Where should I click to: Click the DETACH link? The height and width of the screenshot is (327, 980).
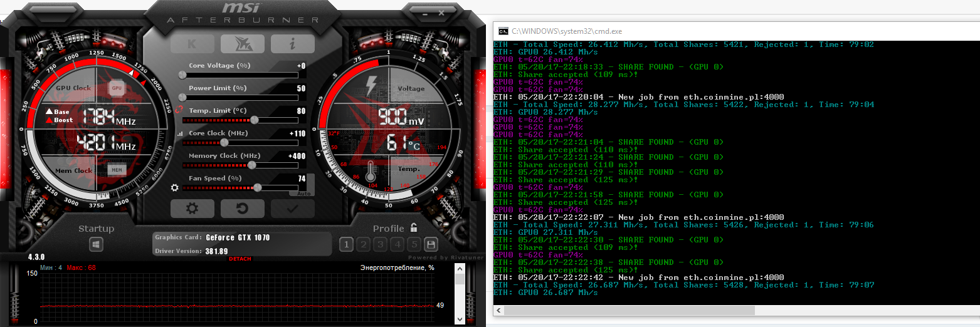tap(240, 259)
